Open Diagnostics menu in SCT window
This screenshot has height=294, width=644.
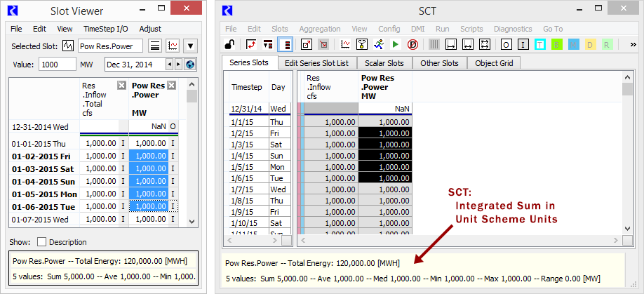(x=513, y=29)
